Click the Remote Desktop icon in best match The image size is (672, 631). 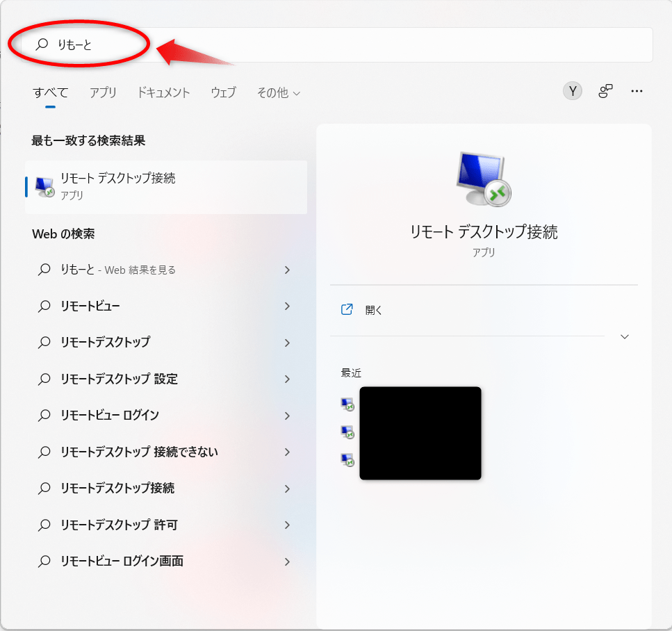point(44,187)
